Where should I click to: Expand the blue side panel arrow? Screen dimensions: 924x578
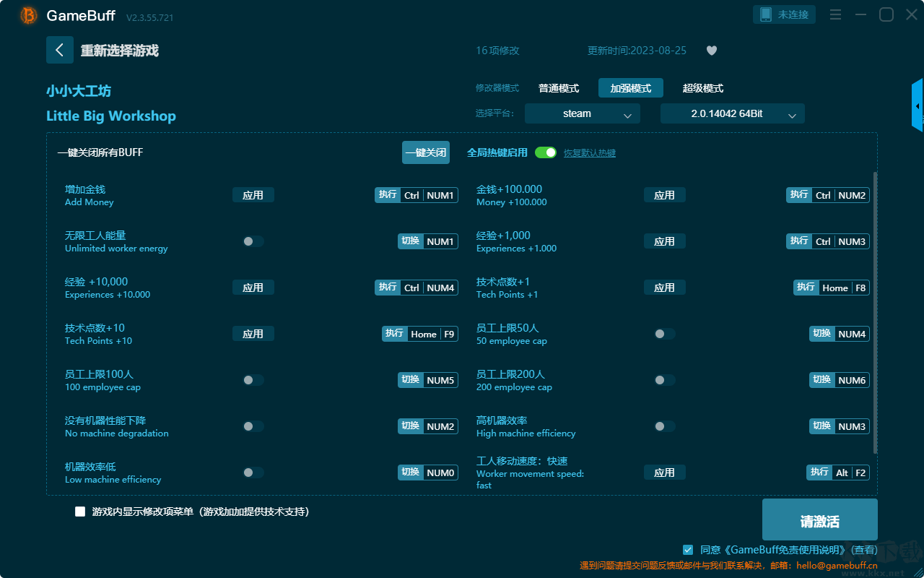pyautogui.click(x=918, y=105)
